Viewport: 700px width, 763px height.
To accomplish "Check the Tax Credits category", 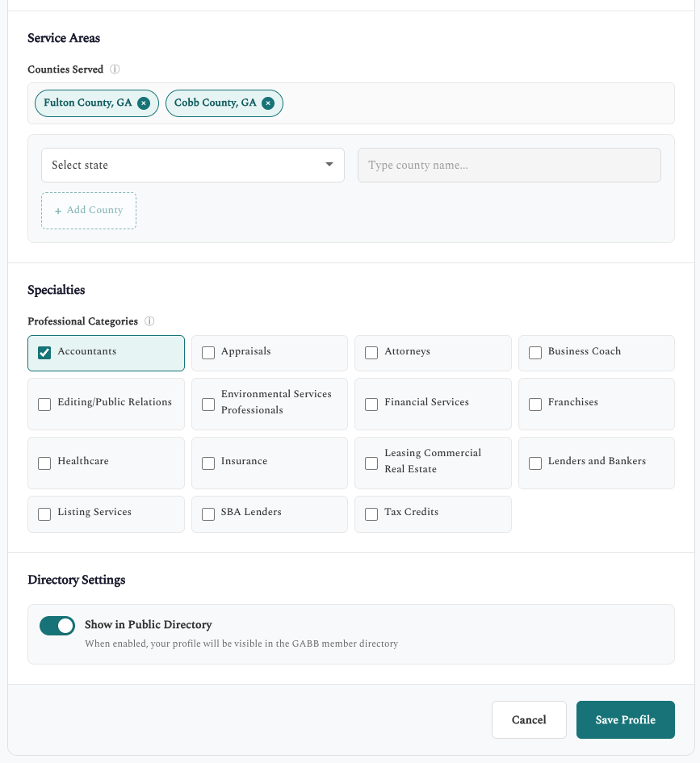I will (371, 514).
